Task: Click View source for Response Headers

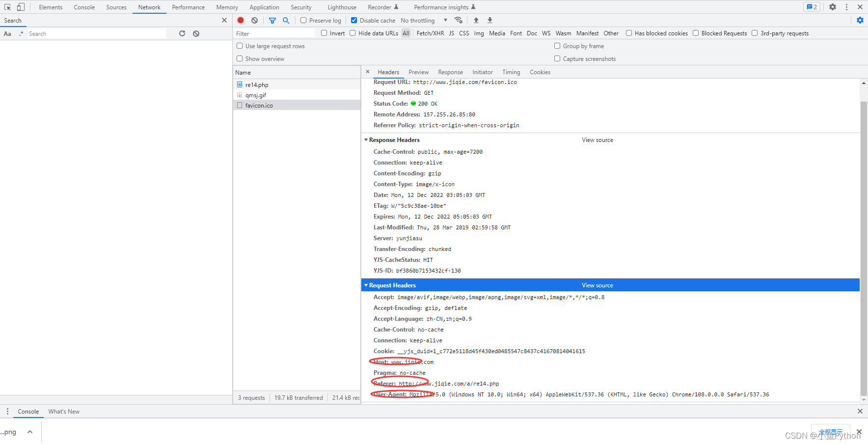Action: tap(597, 140)
